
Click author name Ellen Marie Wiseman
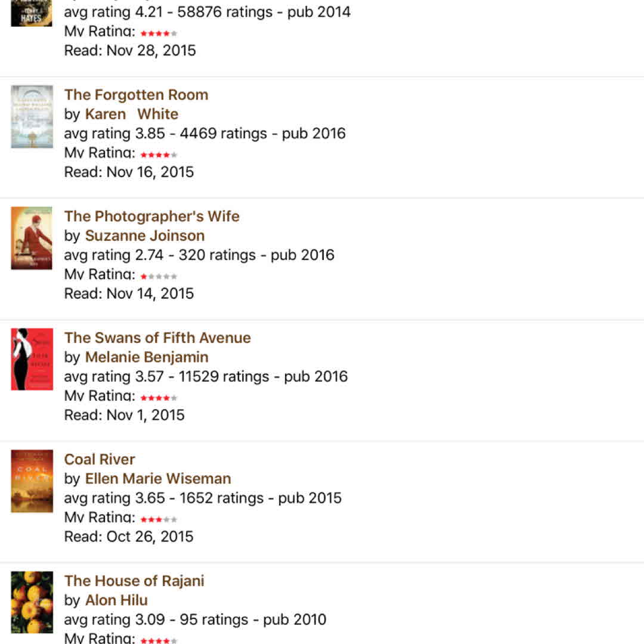coord(158,479)
